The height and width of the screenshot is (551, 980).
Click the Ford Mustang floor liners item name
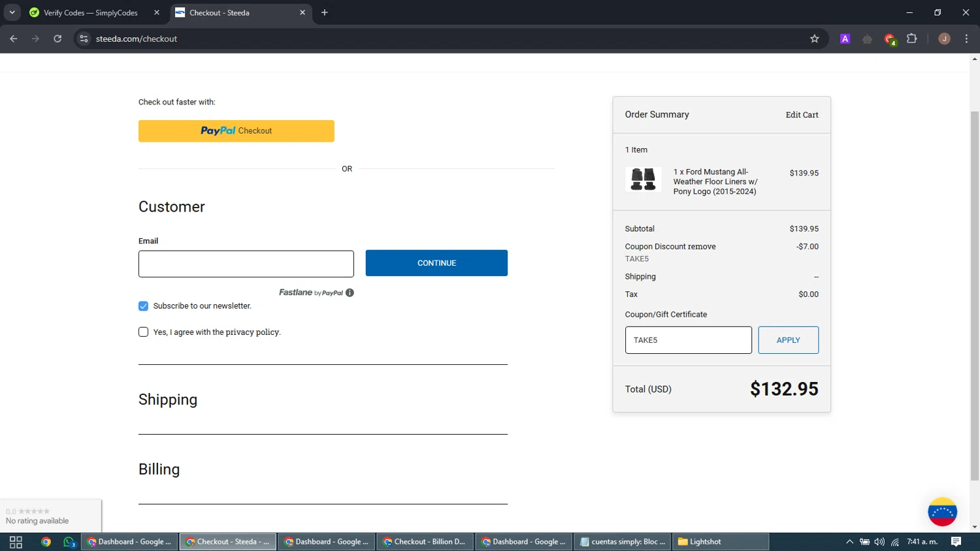715,181
